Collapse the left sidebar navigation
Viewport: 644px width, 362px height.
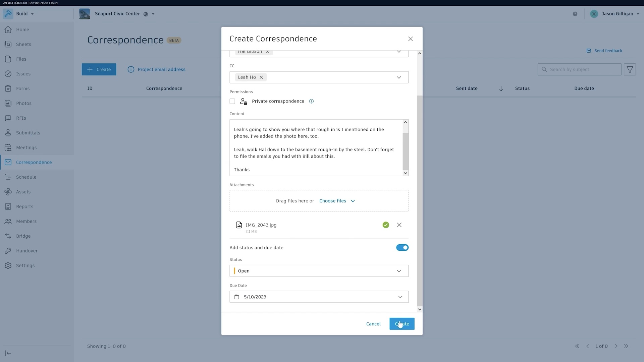pyautogui.click(x=8, y=353)
